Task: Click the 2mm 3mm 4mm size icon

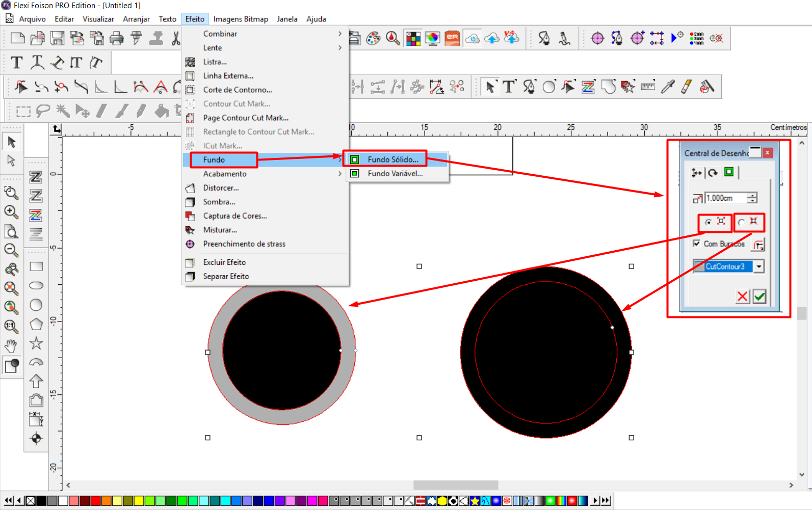Action: tap(697, 38)
